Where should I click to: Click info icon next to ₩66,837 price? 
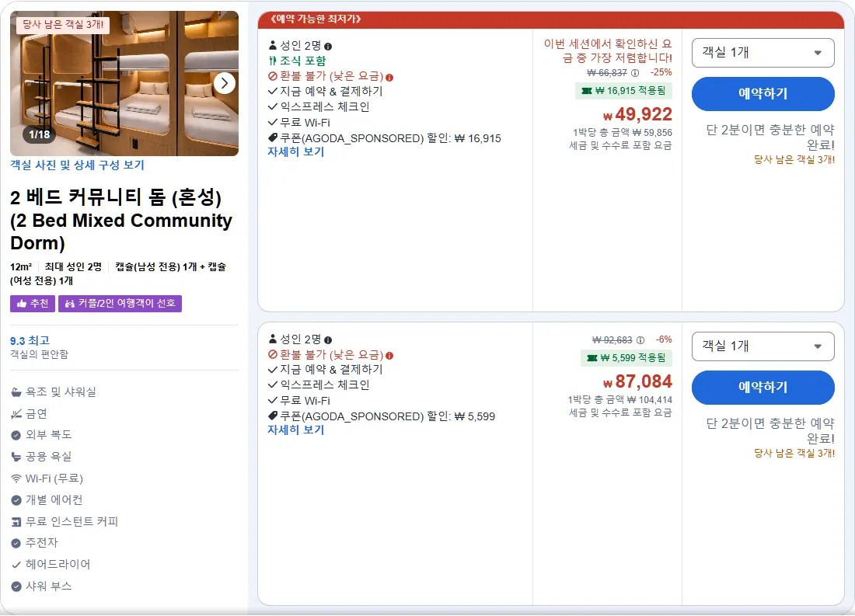tap(635, 72)
